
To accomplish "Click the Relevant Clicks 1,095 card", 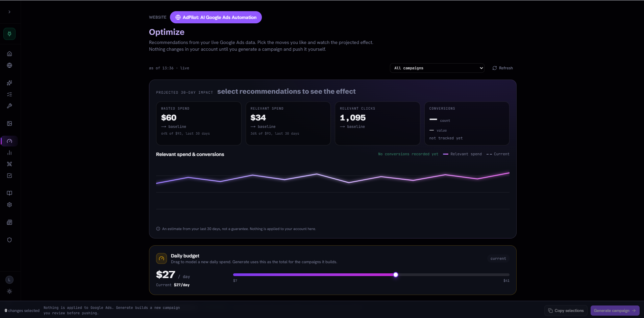I will 377,123.
